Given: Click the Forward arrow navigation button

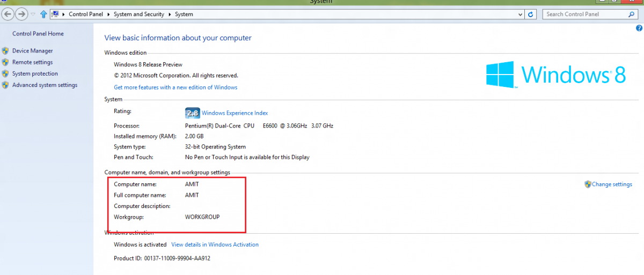Looking at the screenshot, I should [x=21, y=14].
